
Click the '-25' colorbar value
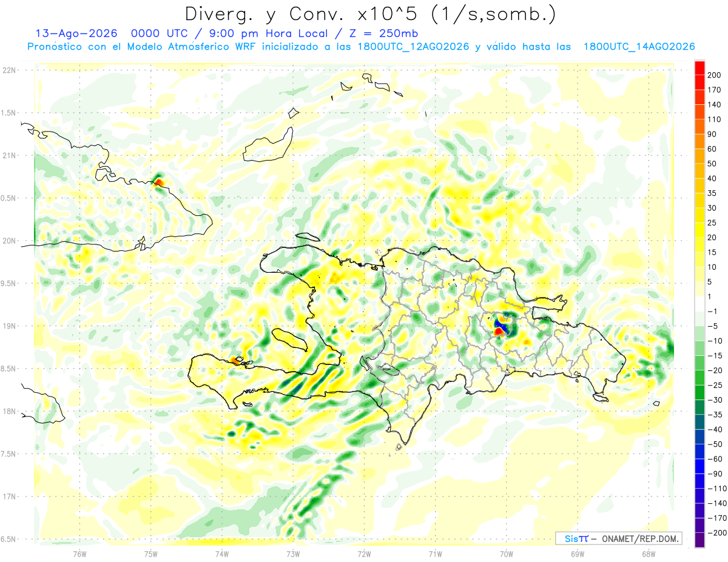pos(715,386)
